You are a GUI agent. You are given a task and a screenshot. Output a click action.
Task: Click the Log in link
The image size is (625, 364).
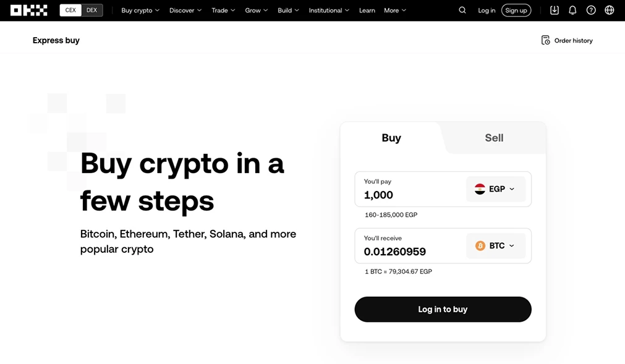(487, 11)
